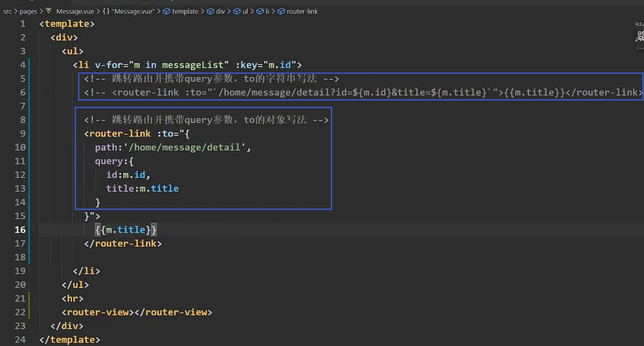Click the string-syntax query comment on line 5
644x346 pixels.
pos(212,79)
